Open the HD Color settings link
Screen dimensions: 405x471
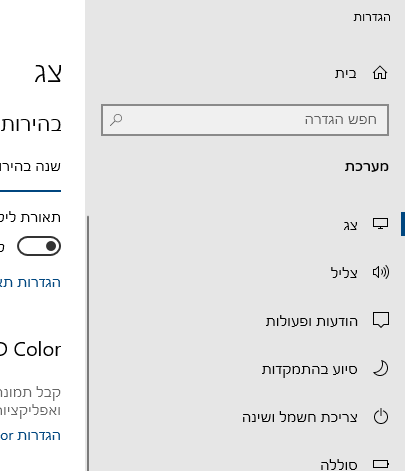[30, 436]
